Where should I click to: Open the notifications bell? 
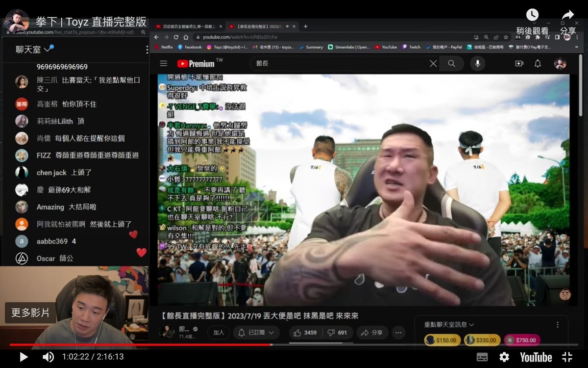pos(538,63)
